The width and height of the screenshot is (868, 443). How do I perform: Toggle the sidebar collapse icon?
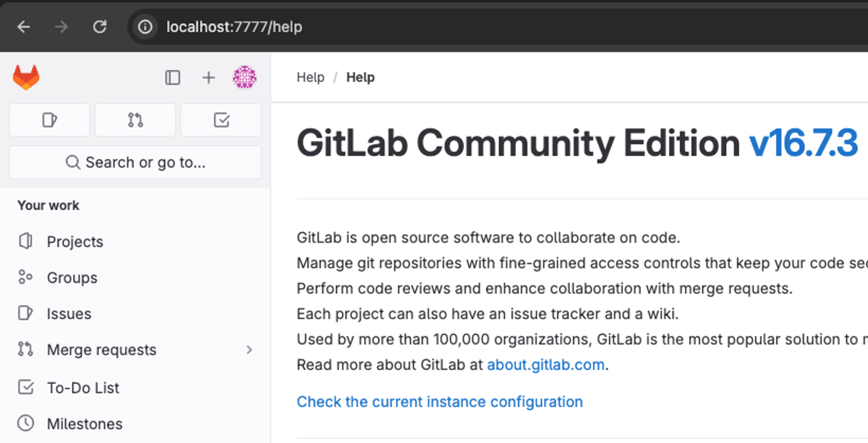[x=173, y=77]
